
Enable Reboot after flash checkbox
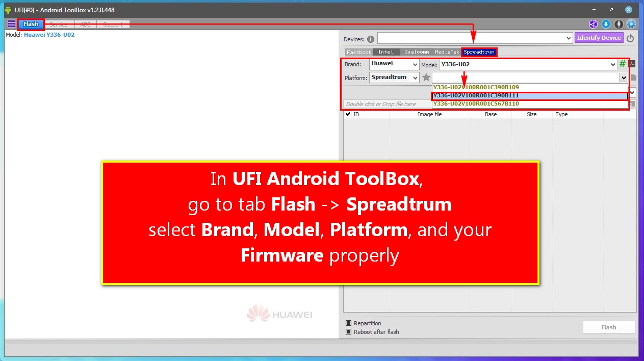(348, 332)
